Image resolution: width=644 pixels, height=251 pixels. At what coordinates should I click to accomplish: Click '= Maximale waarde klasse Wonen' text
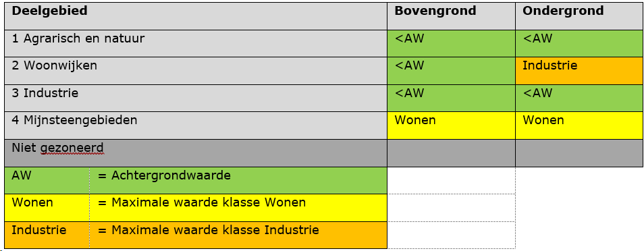pos(202,202)
